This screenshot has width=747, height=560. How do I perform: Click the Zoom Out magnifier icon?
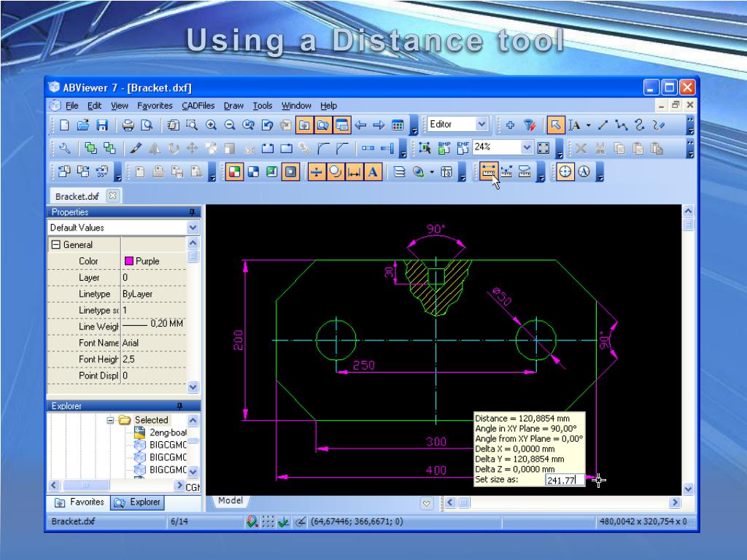[x=230, y=125]
